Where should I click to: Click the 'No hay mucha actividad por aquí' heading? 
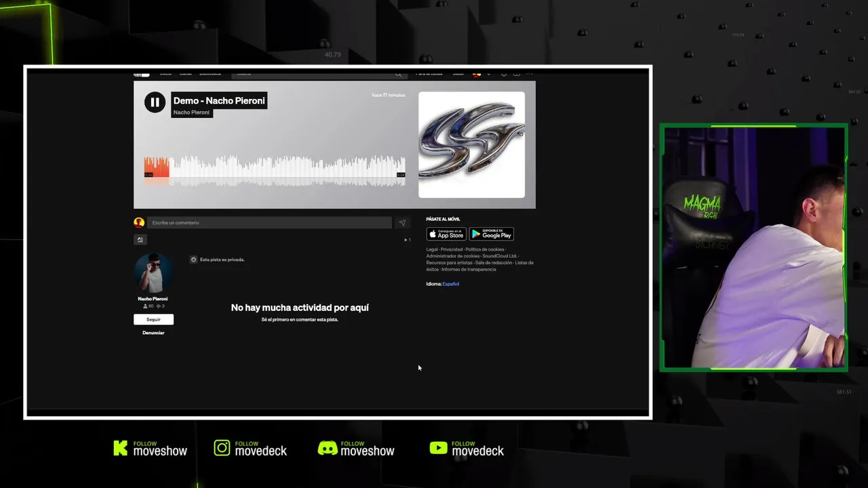pos(300,308)
